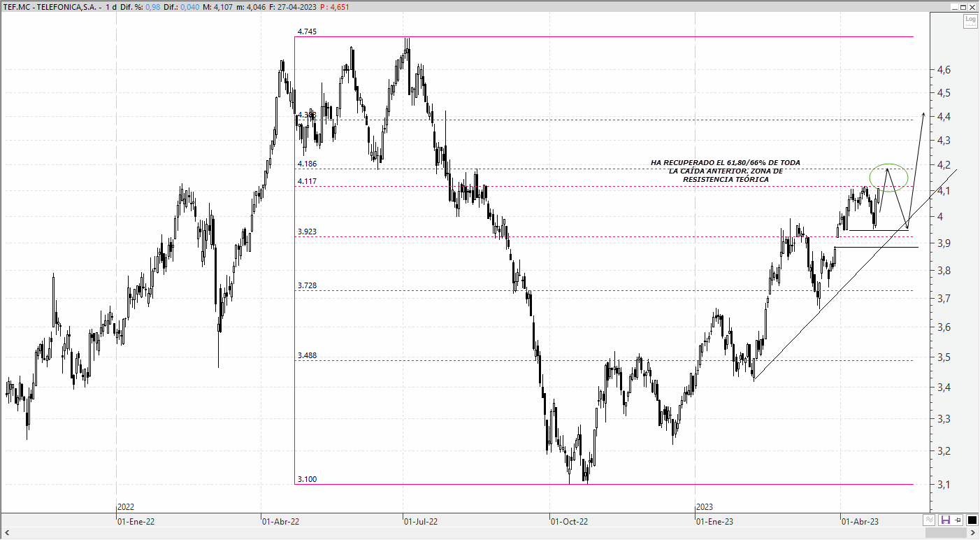Click the 3,5 price axis label
The height and width of the screenshot is (540, 980).
944,357
